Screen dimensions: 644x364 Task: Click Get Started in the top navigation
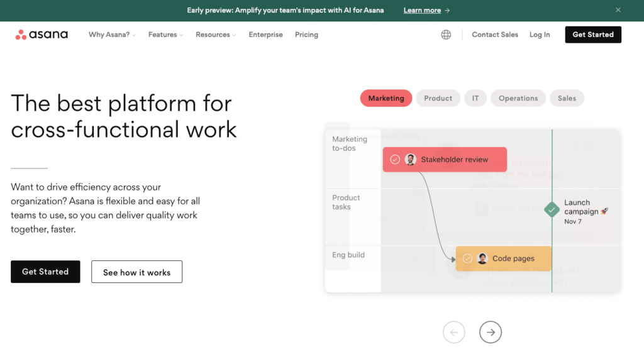point(593,35)
